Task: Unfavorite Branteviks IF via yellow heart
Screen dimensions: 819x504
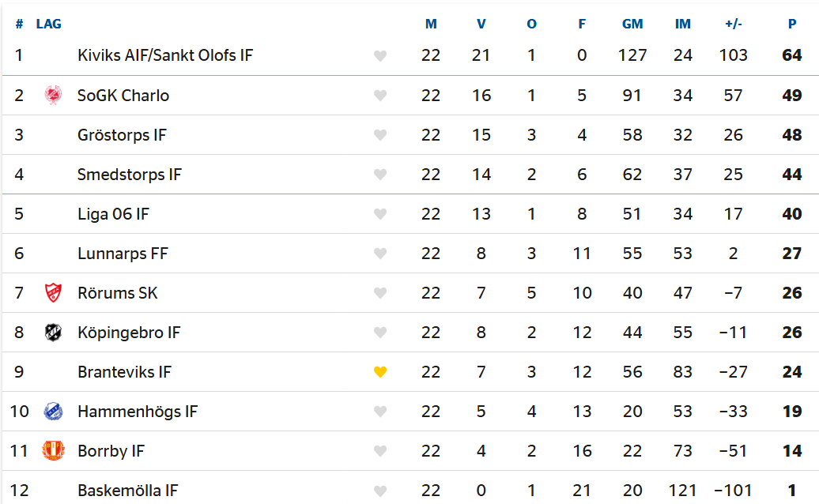Action: click(x=380, y=372)
